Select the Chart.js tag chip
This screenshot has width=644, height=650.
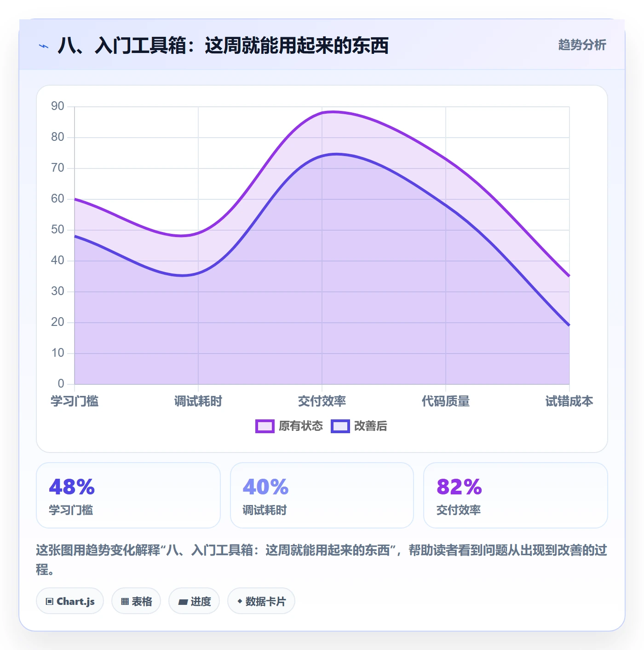point(70,601)
